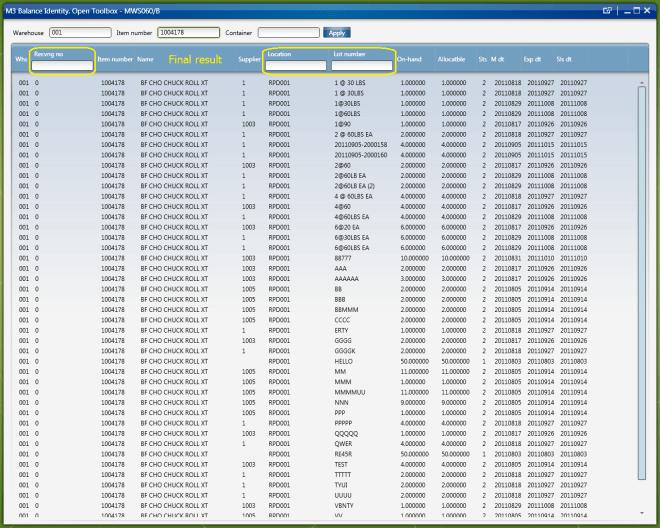This screenshot has height=528, width=660.
Task: Click the pop-out window icon in title bar
Action: 607,9
